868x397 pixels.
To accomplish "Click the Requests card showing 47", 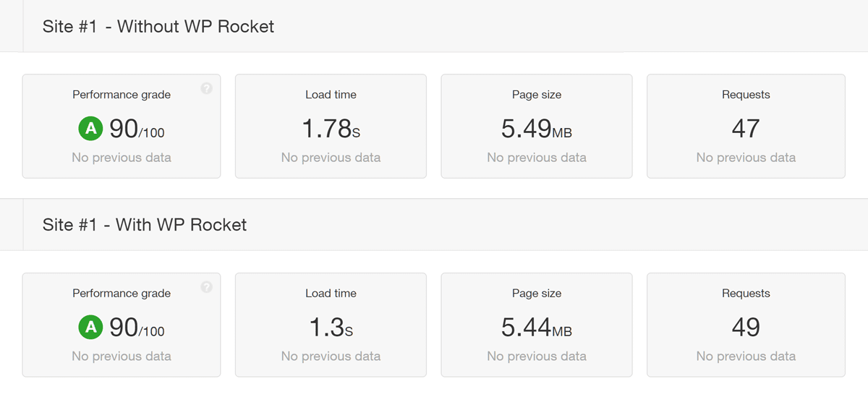I will tap(746, 126).
